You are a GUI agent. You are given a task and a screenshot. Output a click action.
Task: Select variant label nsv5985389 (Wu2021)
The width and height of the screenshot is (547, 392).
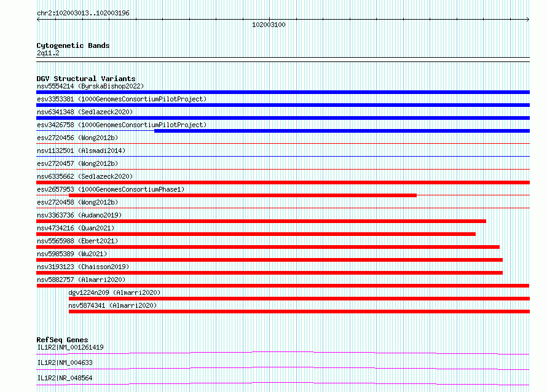point(72,254)
